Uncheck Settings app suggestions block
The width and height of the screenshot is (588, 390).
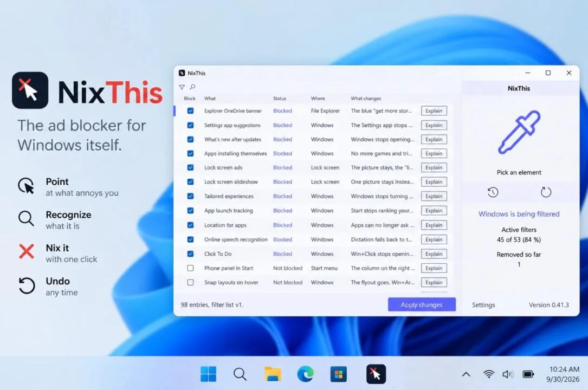[191, 125]
